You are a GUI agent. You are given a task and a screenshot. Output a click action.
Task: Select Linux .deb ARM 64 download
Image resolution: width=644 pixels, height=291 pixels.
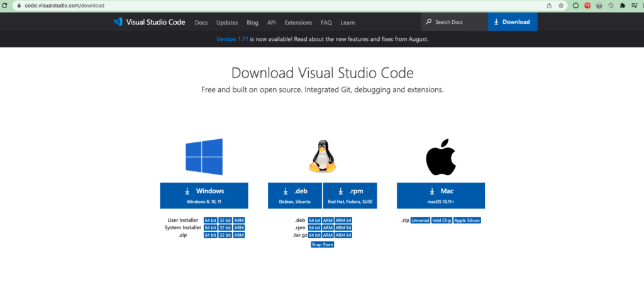(x=343, y=220)
